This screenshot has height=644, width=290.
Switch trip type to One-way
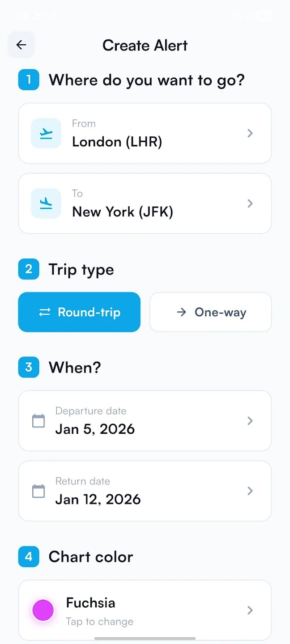click(x=210, y=312)
